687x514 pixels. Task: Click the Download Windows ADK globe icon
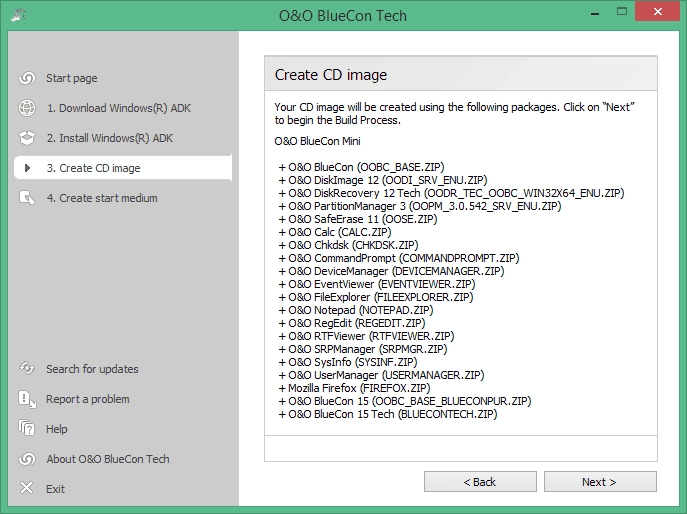coord(27,108)
